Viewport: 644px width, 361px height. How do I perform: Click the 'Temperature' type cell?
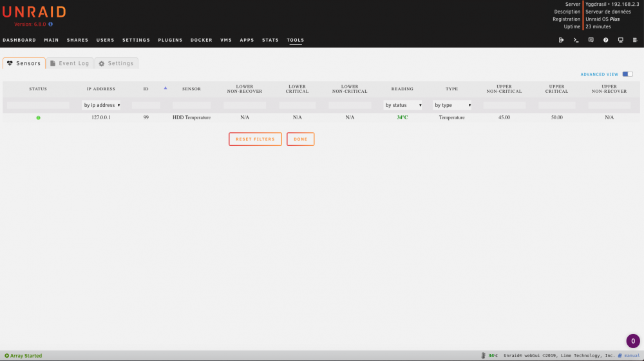coord(452,117)
